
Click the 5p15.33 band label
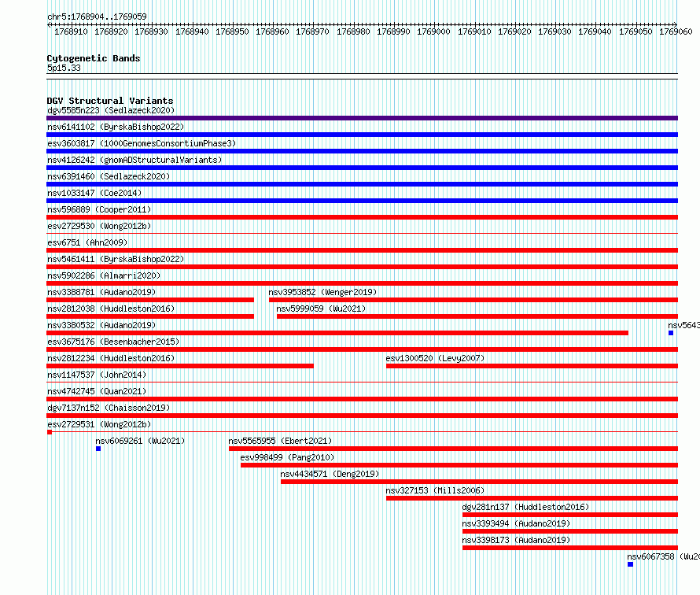[64, 68]
